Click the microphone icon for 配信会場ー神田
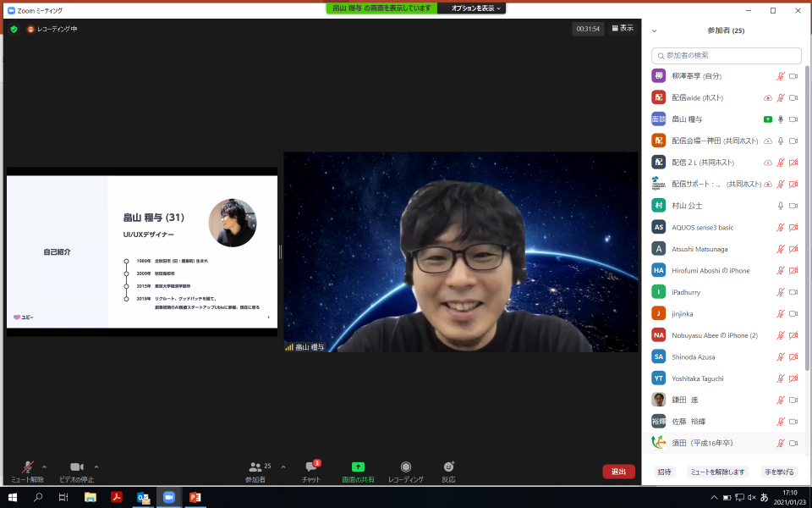 [781, 141]
